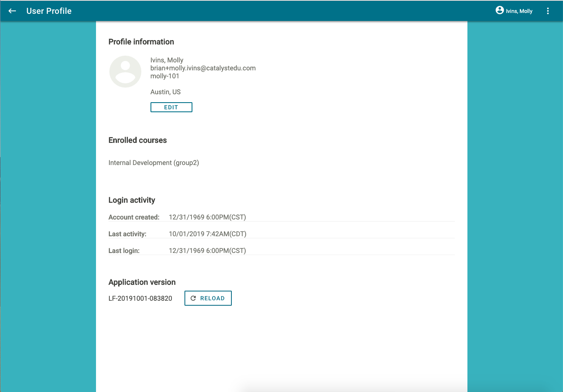563x392 pixels.
Task: Click the account avatar icon next to Ivins, Molly
Action: (x=499, y=10)
